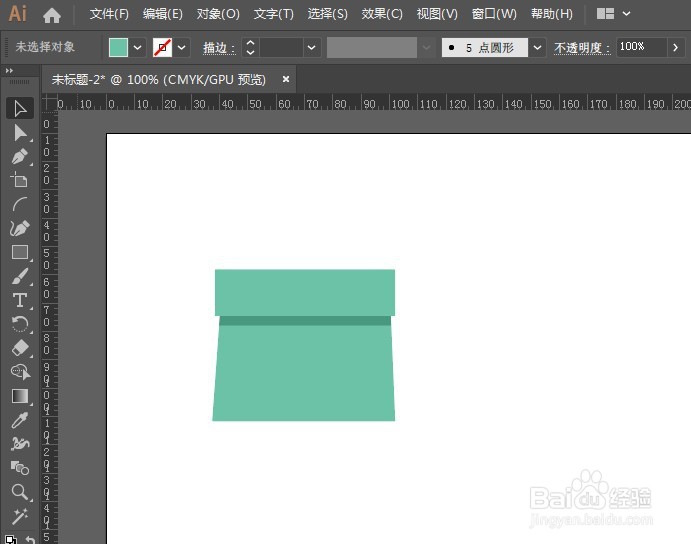This screenshot has height=544, width=691.
Task: Expand the opacity slider arrow
Action: pyautogui.click(x=675, y=47)
